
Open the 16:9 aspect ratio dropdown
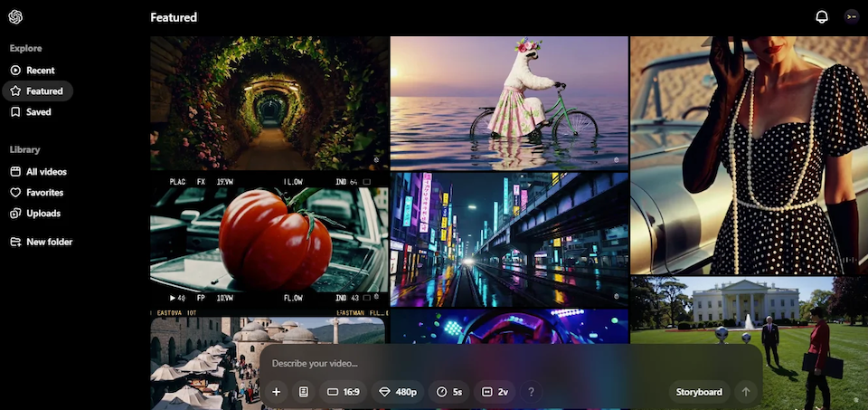pyautogui.click(x=344, y=392)
